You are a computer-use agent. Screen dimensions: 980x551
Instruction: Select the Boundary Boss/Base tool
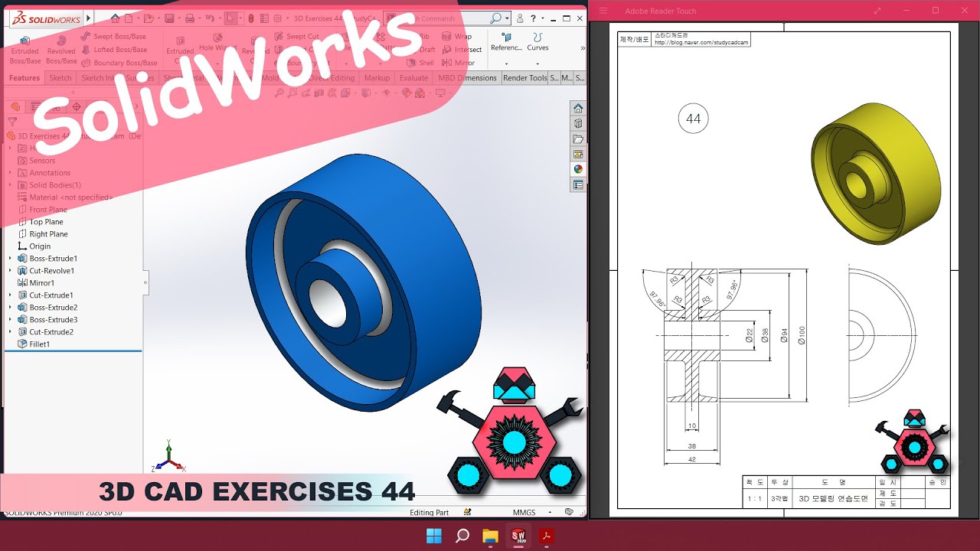point(119,63)
